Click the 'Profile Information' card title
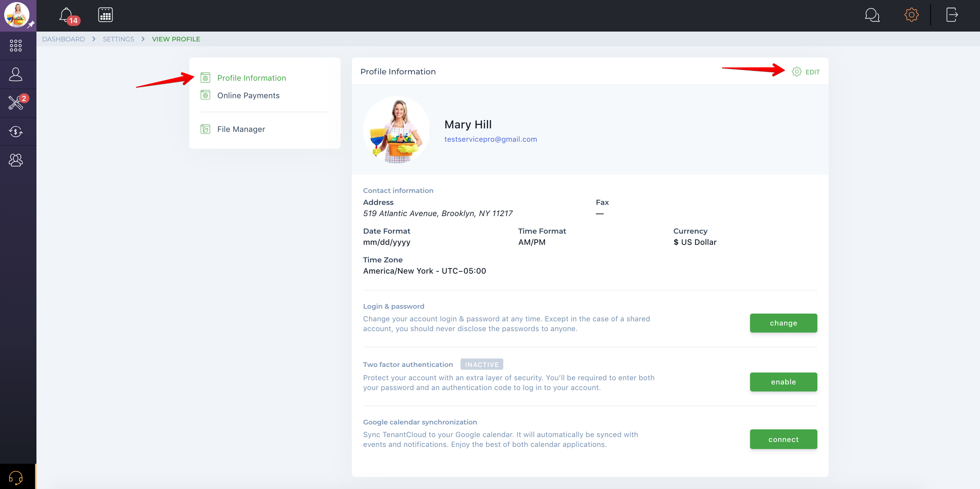The width and height of the screenshot is (980, 489). pos(397,72)
